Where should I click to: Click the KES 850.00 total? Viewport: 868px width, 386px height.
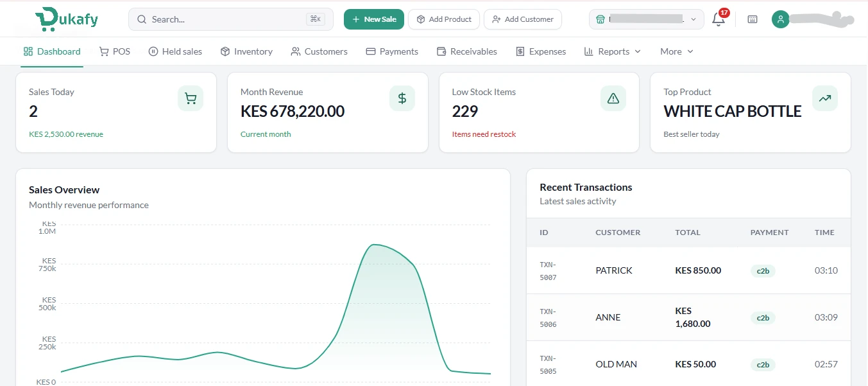click(698, 270)
